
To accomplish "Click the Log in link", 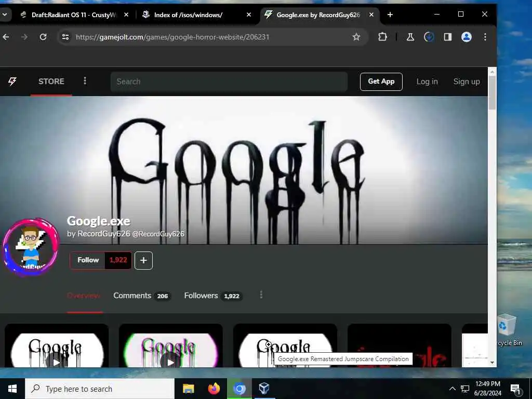I will click(x=427, y=82).
